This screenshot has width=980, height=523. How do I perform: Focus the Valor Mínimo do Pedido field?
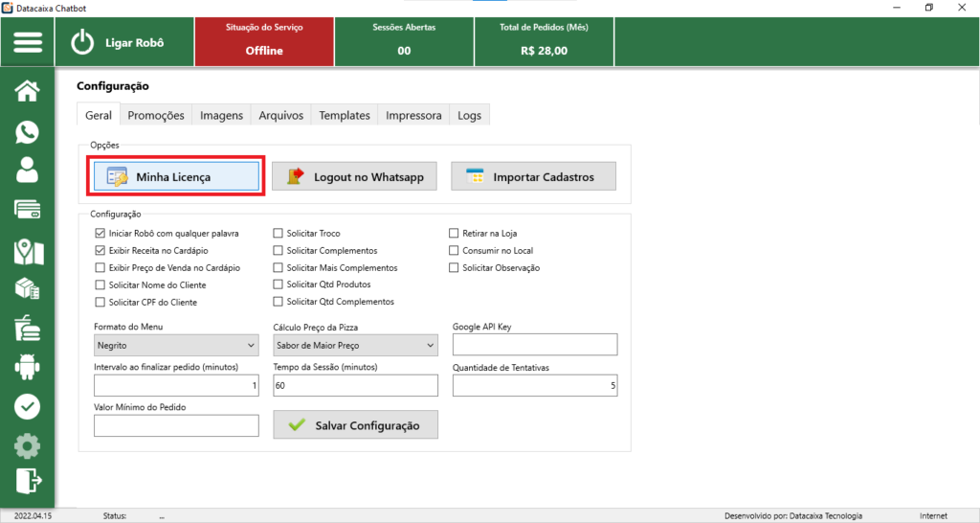click(x=176, y=425)
